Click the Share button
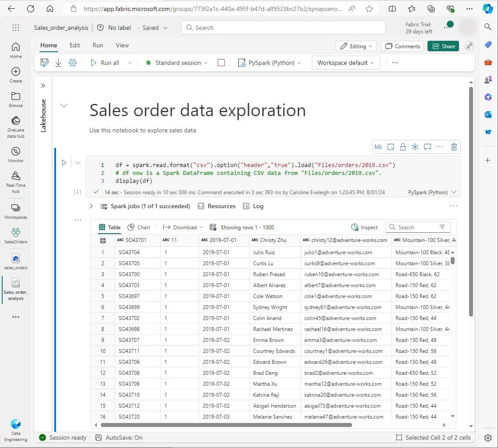This screenshot has width=498, height=448. pyautogui.click(x=443, y=46)
